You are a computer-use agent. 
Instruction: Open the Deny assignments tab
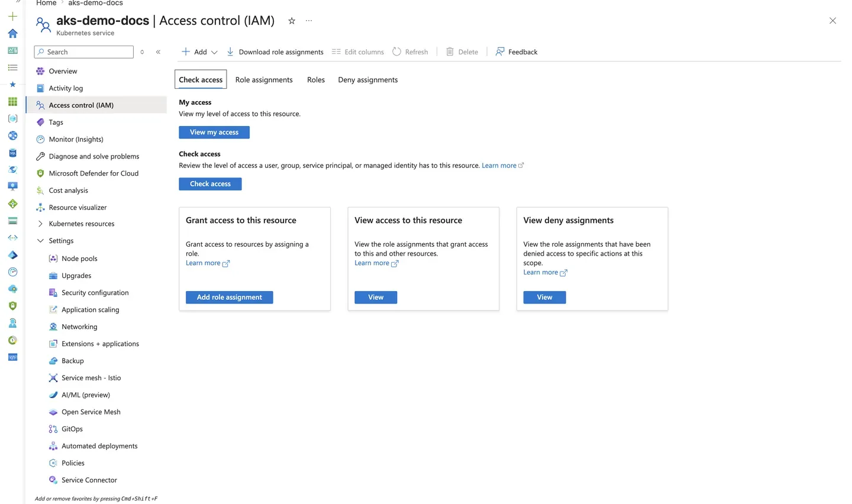(x=368, y=80)
